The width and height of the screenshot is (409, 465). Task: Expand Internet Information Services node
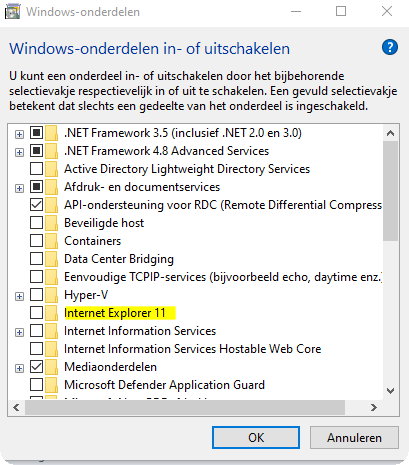(20, 332)
